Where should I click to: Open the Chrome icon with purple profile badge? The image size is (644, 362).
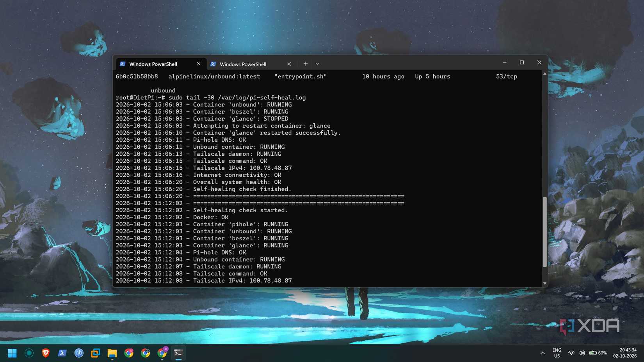(x=162, y=353)
